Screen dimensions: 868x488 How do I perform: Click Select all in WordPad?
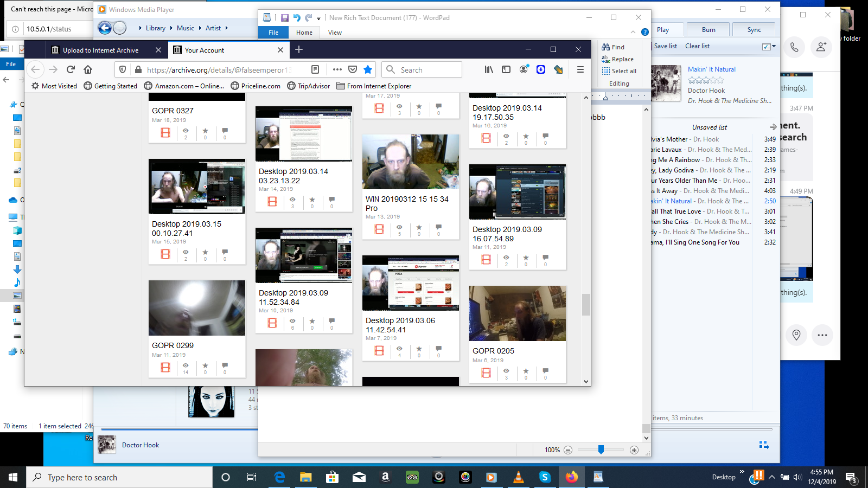(620, 71)
